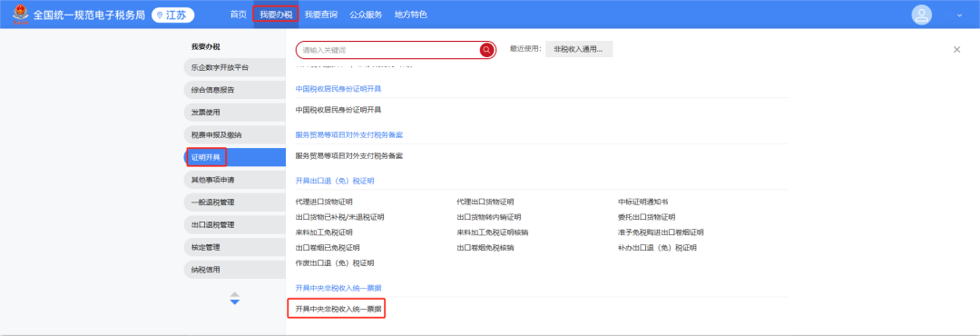Viewport: 980px width, 336px height.
Task: Open 作废出口退(免)税证明
Action: point(335,262)
